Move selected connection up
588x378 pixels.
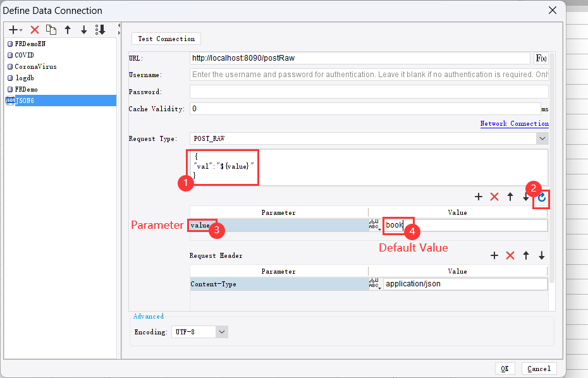67,29
